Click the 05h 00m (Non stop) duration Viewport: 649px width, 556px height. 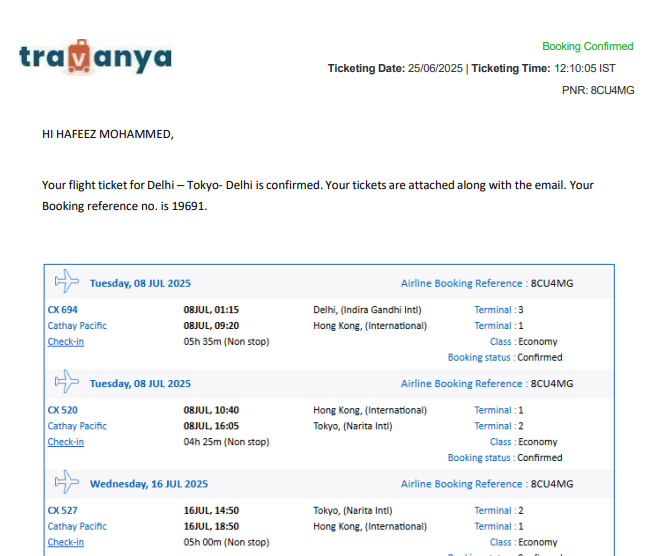tap(226, 542)
